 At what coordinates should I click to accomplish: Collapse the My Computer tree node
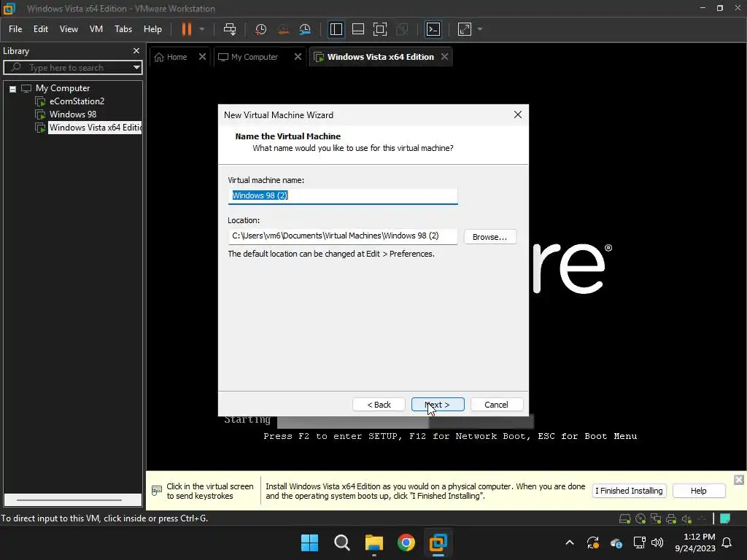coord(13,88)
